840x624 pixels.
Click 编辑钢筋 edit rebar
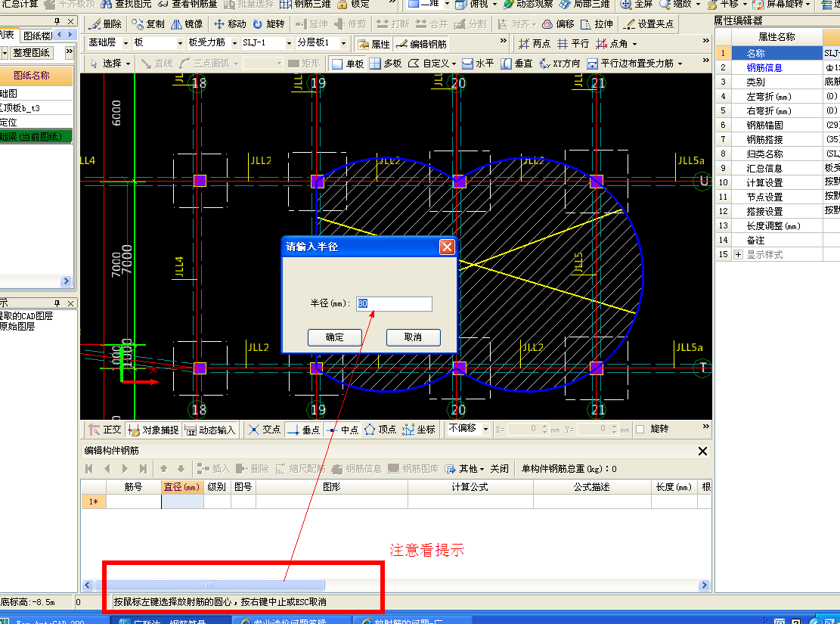(421, 44)
